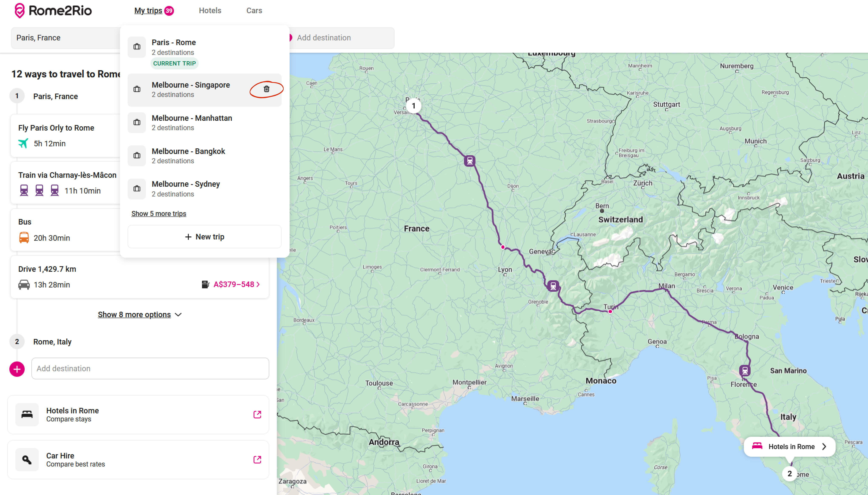Create a New trip
Screen dimensions: 868x495
pos(204,237)
